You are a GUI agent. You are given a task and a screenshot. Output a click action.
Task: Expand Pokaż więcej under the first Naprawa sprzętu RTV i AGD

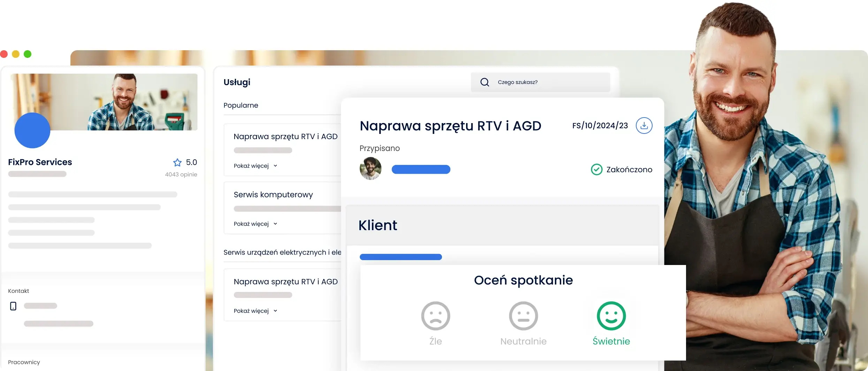tap(255, 166)
